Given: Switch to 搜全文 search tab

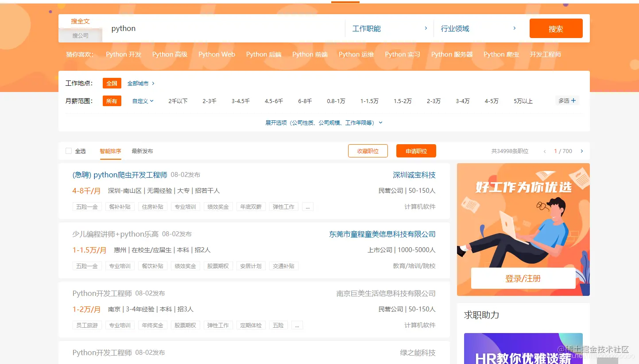Looking at the screenshot, I should (80, 21).
